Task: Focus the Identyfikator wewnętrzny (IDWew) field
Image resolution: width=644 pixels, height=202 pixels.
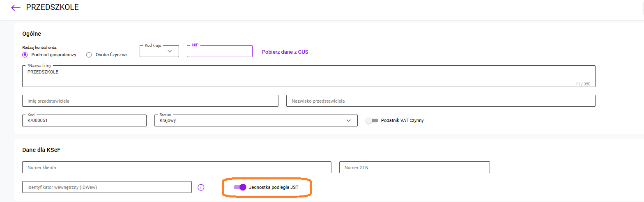Action: [107, 187]
